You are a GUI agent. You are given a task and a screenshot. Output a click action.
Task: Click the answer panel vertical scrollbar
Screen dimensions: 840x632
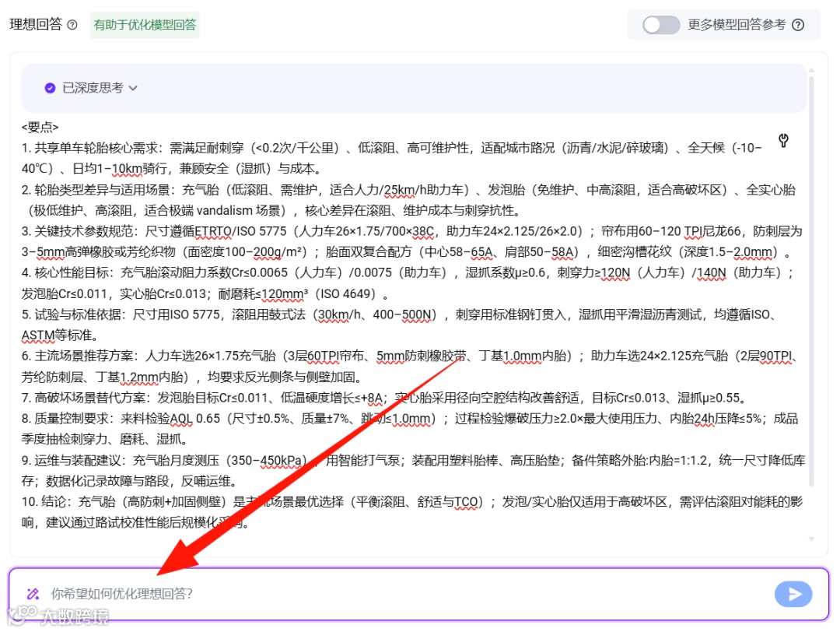[811, 282]
